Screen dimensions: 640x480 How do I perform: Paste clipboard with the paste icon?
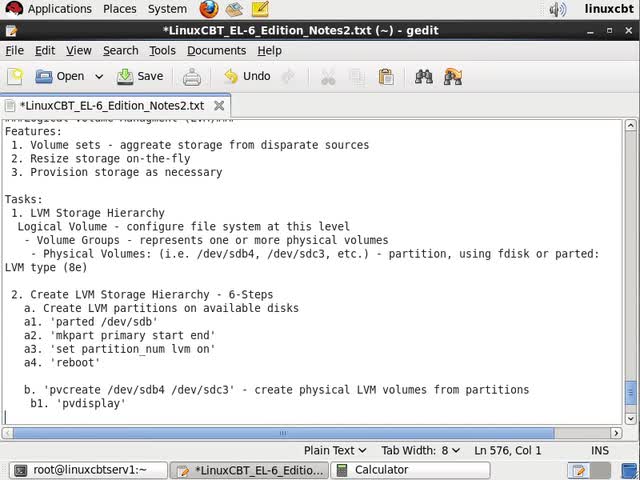click(386, 77)
